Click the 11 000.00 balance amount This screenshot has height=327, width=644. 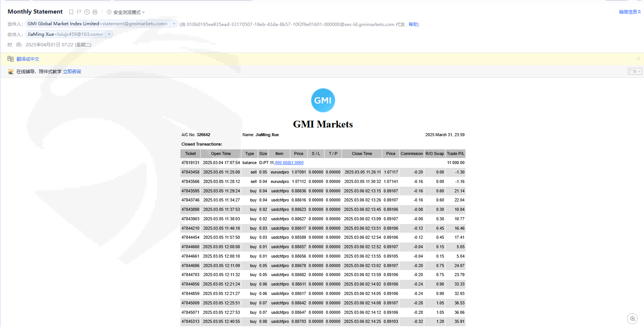(456, 163)
